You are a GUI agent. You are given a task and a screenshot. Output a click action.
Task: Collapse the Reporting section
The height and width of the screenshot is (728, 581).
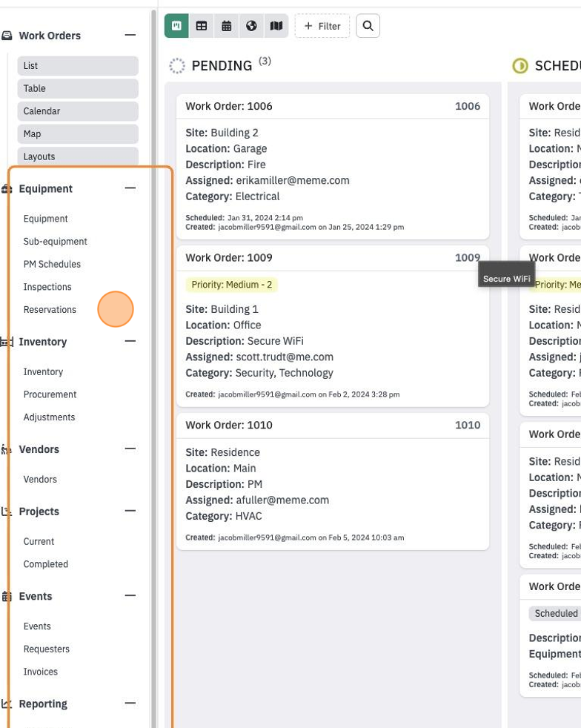pyautogui.click(x=130, y=704)
